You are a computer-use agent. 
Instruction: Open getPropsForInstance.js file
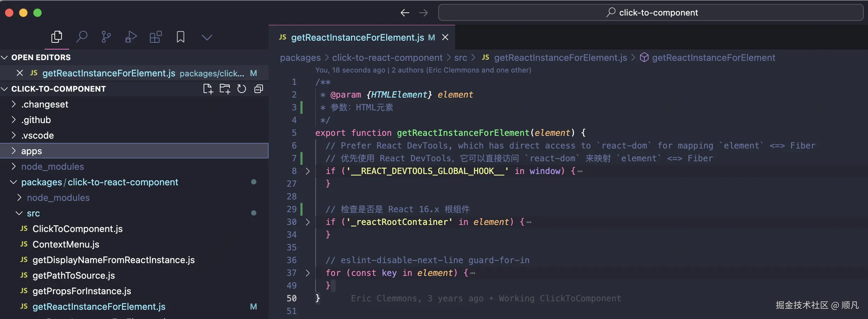[x=134, y=291]
